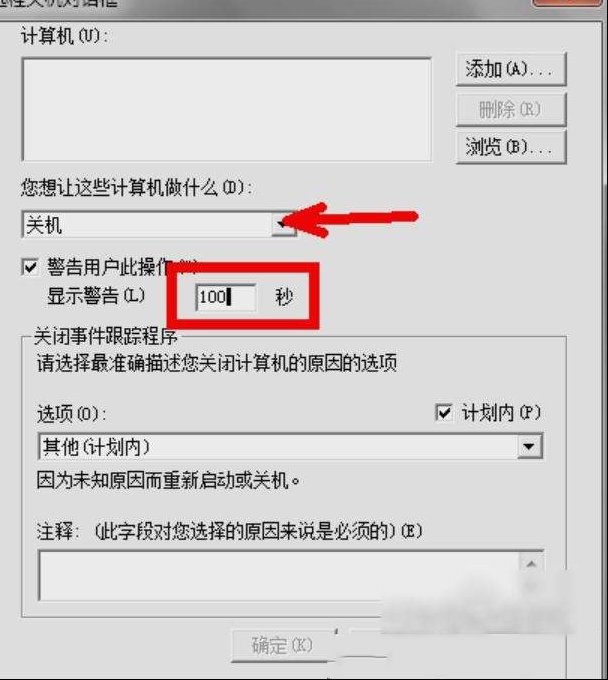Image resolution: width=608 pixels, height=680 pixels.
Task: Open the 关机 action dropdown
Action: tap(283, 225)
